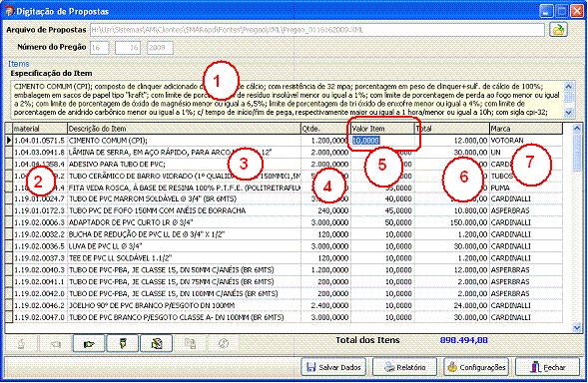Screen dimensions: 588x383
Task: Click the hand pointing right navigation button
Action: pos(89,343)
